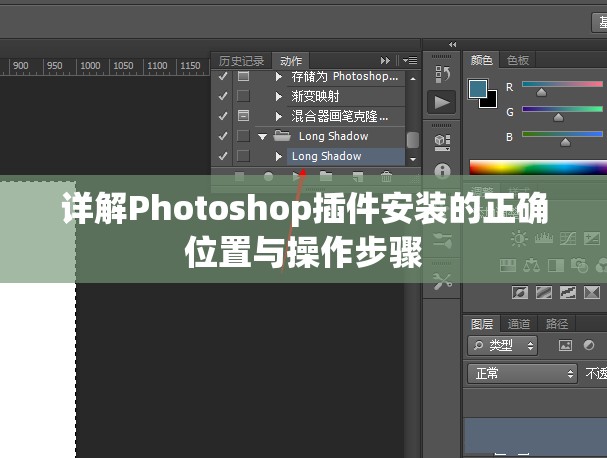Click the B color slider

coord(562,134)
